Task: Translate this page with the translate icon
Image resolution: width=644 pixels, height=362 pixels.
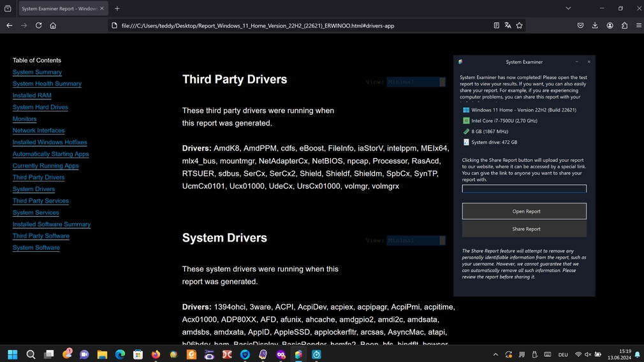Action: coord(508,25)
